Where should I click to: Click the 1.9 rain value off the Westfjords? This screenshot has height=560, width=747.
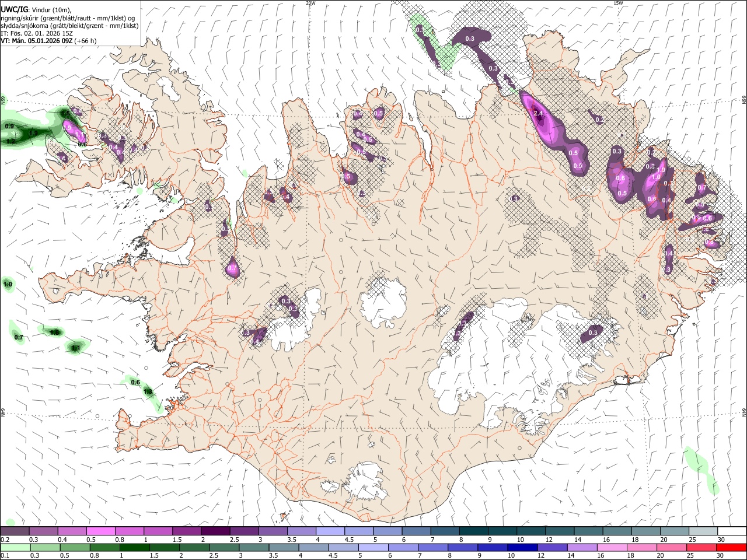pos(34,134)
